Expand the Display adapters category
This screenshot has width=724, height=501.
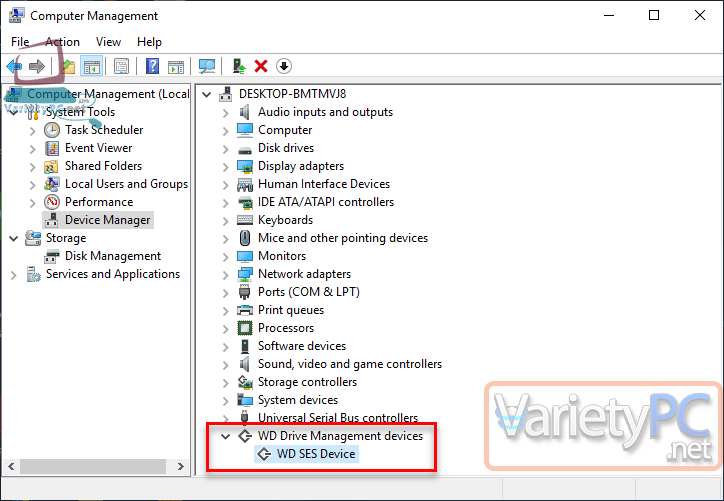point(225,167)
